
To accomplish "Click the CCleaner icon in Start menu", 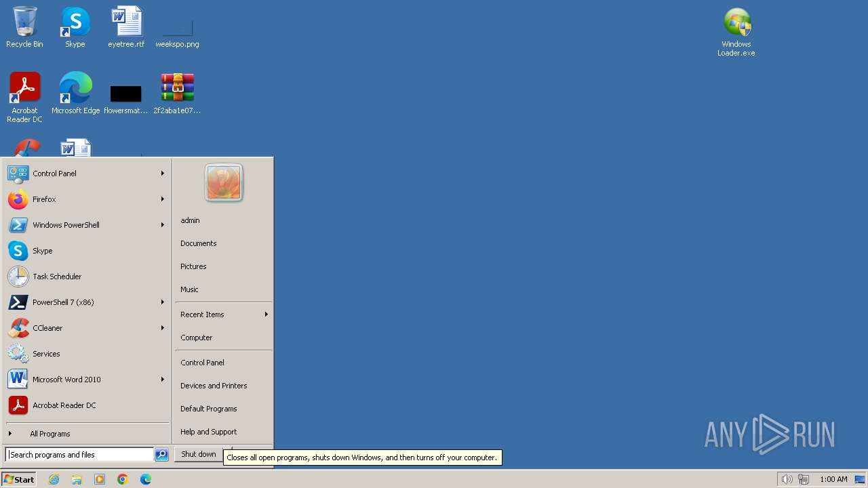I will pyautogui.click(x=18, y=328).
